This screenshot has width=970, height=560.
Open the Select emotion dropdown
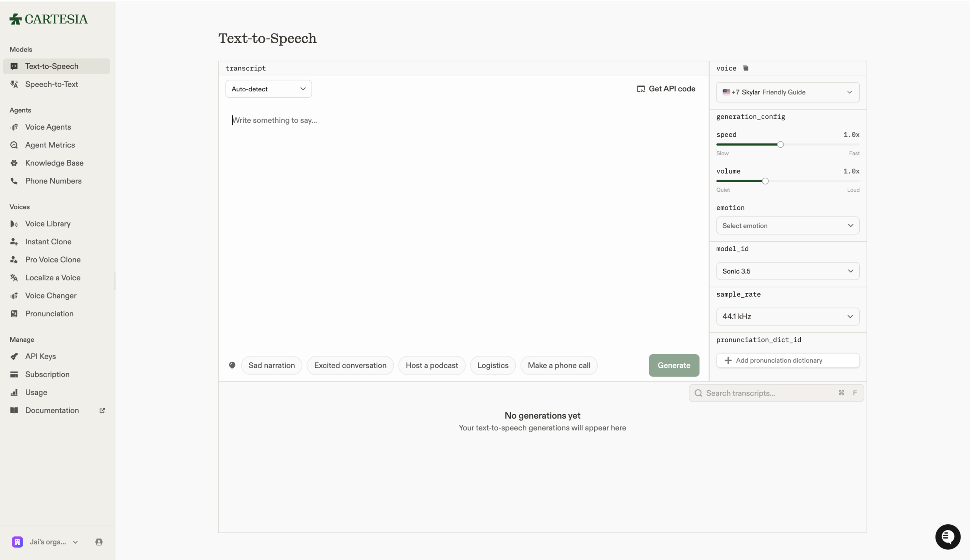tap(788, 226)
